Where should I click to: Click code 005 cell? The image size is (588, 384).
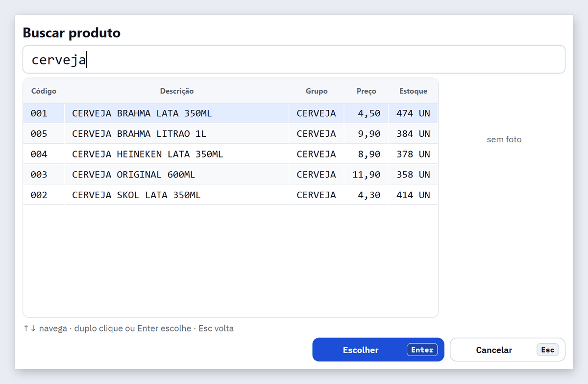coord(44,134)
